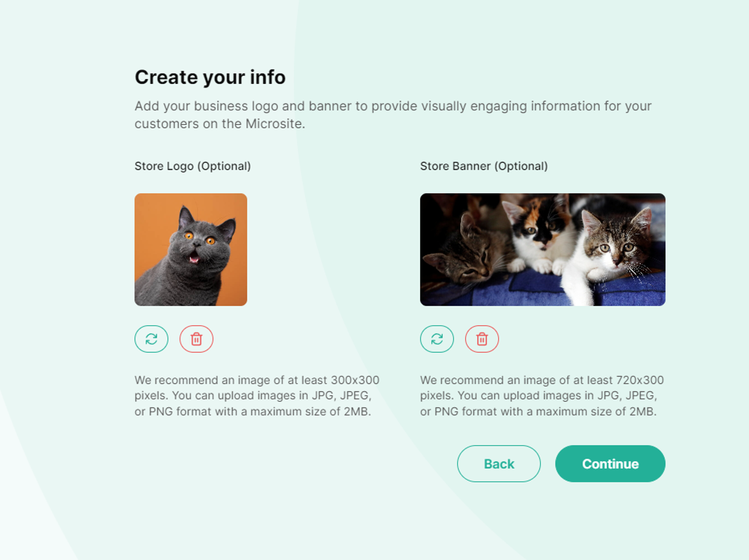This screenshot has width=749, height=560.
Task: Click the Continue button
Action: [x=610, y=464]
